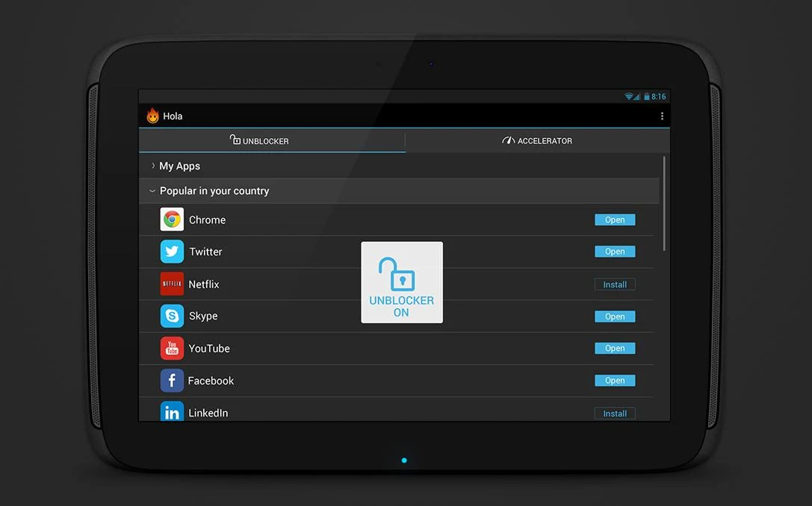Tap the padlock icon on Unblocker tab

(234, 140)
